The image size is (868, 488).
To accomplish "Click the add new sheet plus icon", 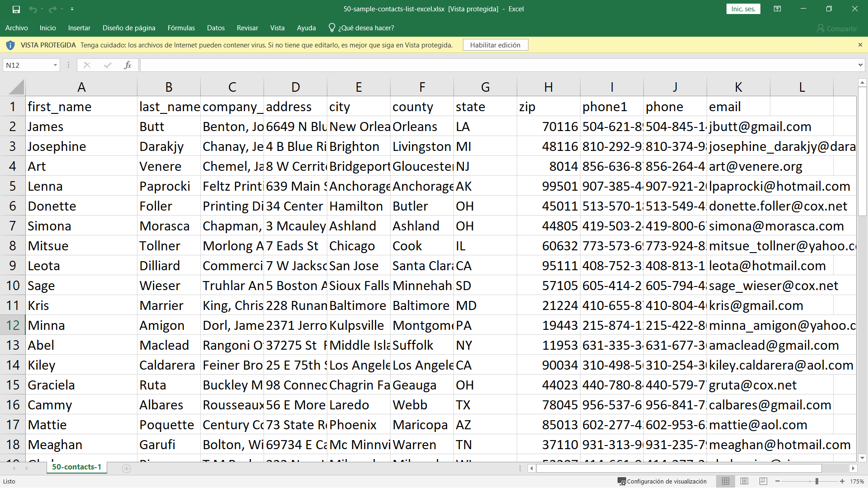I will [127, 469].
